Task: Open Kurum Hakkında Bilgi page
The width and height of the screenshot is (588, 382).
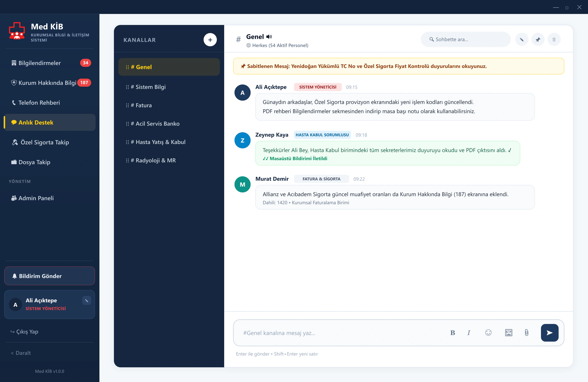Action: (x=50, y=83)
